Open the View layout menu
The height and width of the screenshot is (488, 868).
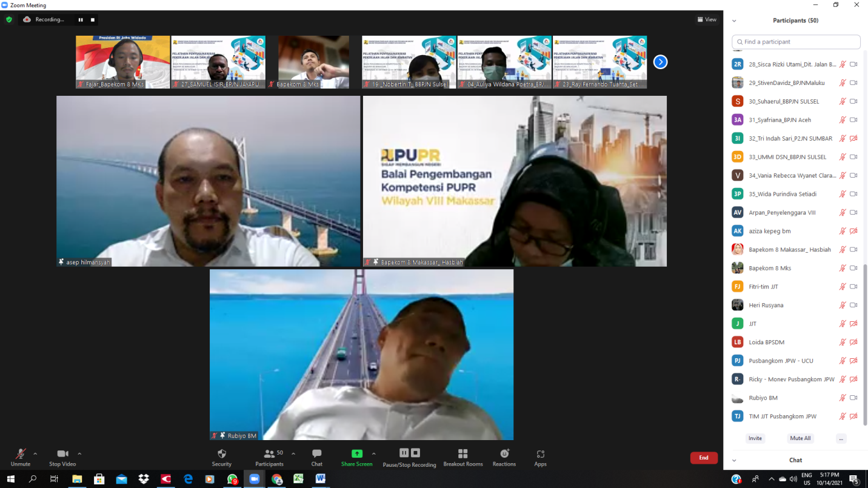707,19
